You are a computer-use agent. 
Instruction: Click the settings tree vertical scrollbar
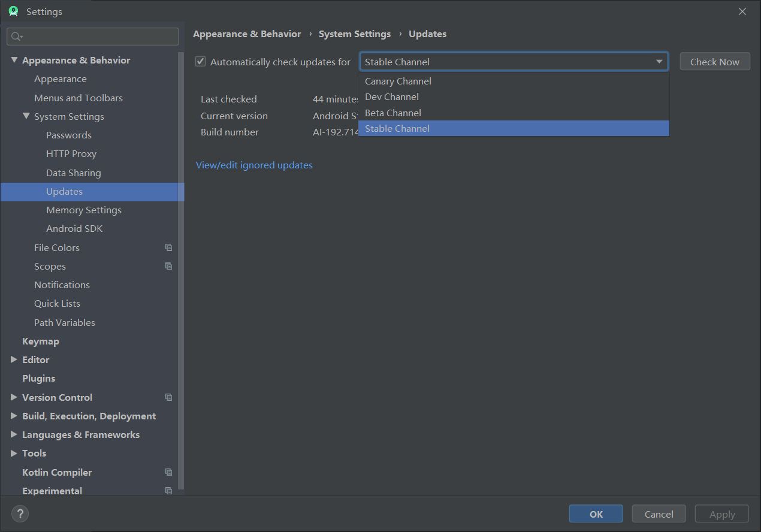[x=182, y=270]
